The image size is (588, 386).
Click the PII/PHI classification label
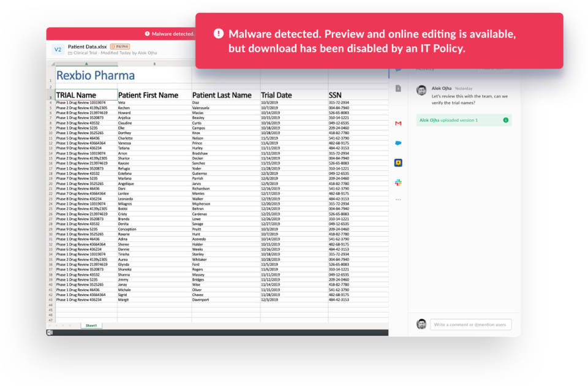pyautogui.click(x=120, y=47)
